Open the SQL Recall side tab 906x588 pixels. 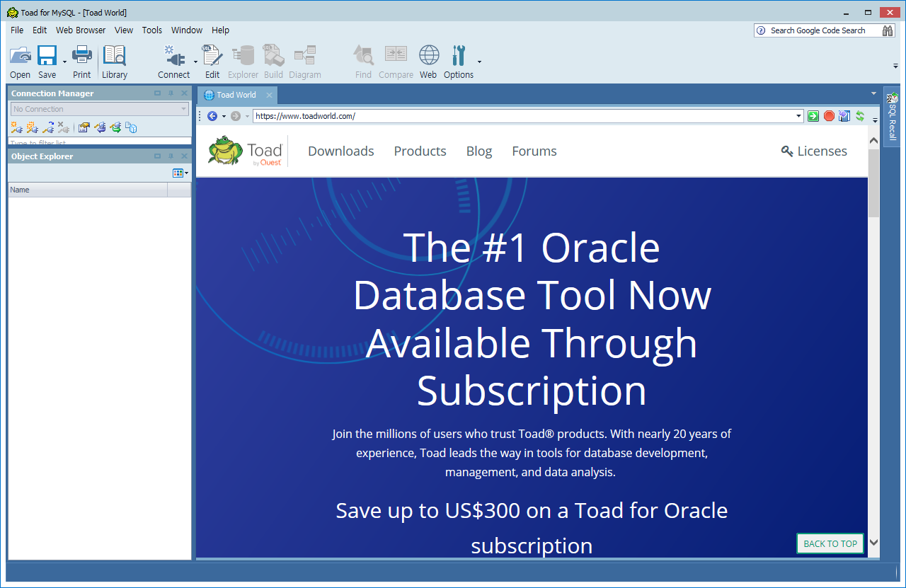click(x=892, y=116)
